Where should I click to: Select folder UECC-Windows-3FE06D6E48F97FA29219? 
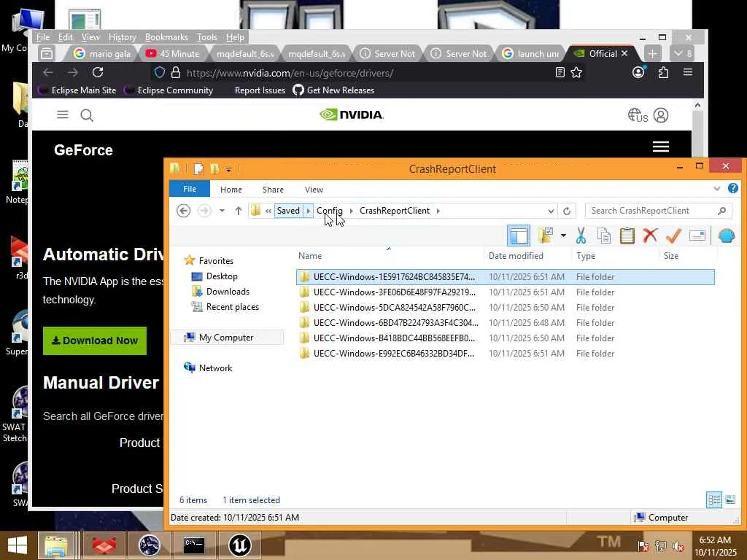505,292
